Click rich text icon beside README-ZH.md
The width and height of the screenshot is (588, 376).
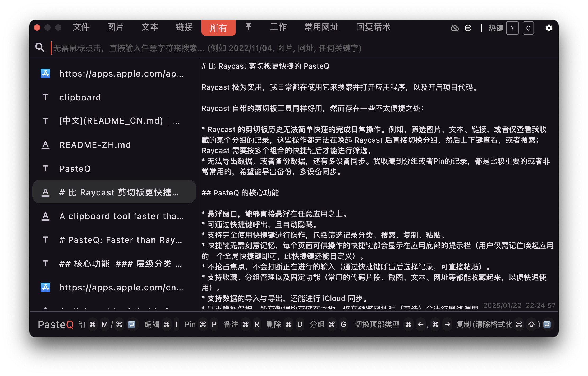[45, 145]
